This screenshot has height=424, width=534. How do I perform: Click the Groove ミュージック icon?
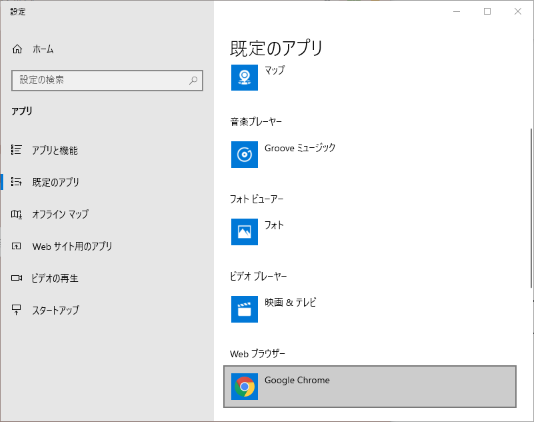click(244, 154)
